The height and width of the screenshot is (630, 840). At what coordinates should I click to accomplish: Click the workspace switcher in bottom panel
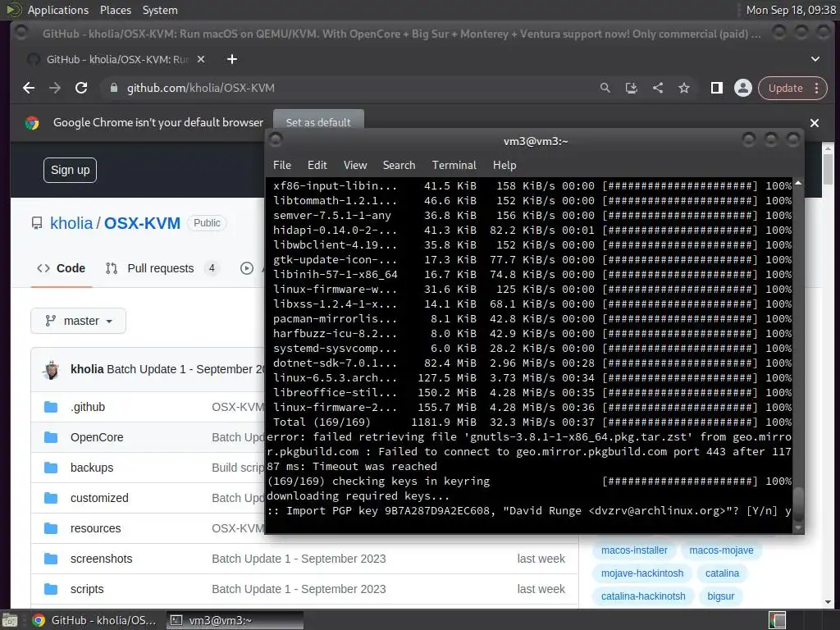click(x=777, y=620)
